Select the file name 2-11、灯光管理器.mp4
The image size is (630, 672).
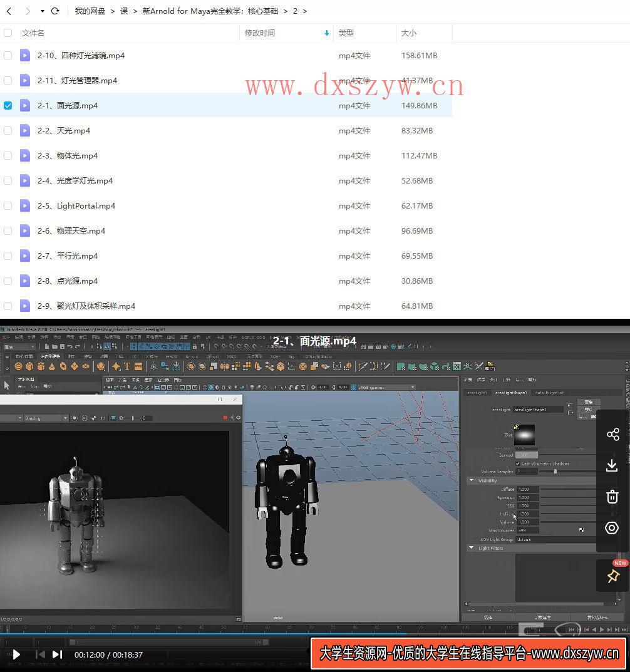coord(77,81)
